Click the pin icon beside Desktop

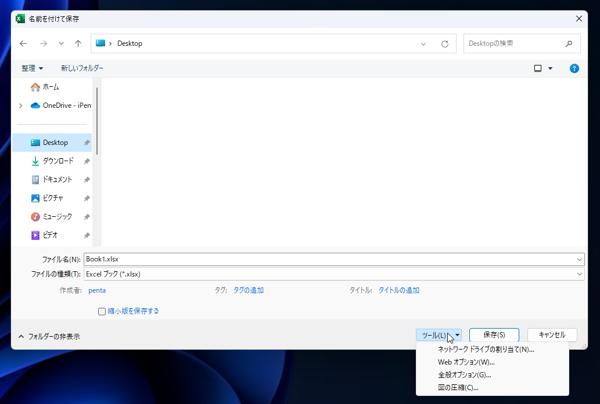[87, 143]
